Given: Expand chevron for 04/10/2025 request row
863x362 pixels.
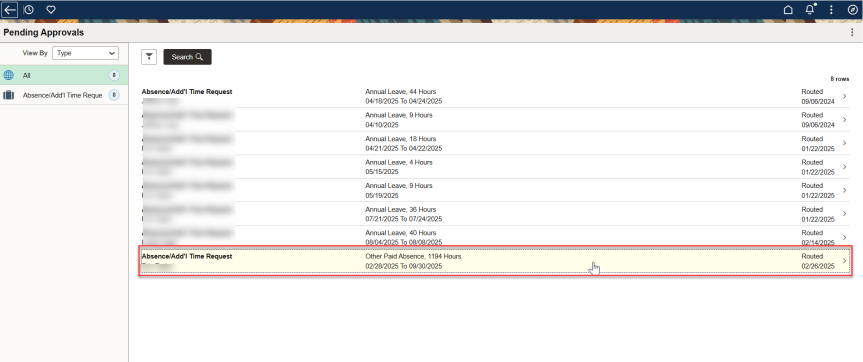Looking at the screenshot, I should pyautogui.click(x=845, y=120).
